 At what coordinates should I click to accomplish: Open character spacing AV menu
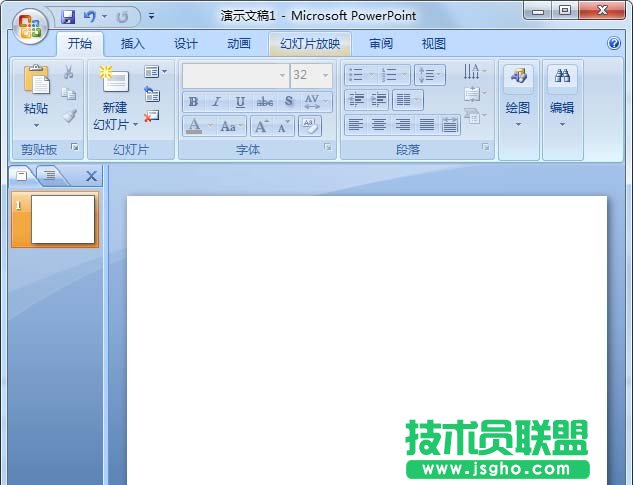(316, 102)
